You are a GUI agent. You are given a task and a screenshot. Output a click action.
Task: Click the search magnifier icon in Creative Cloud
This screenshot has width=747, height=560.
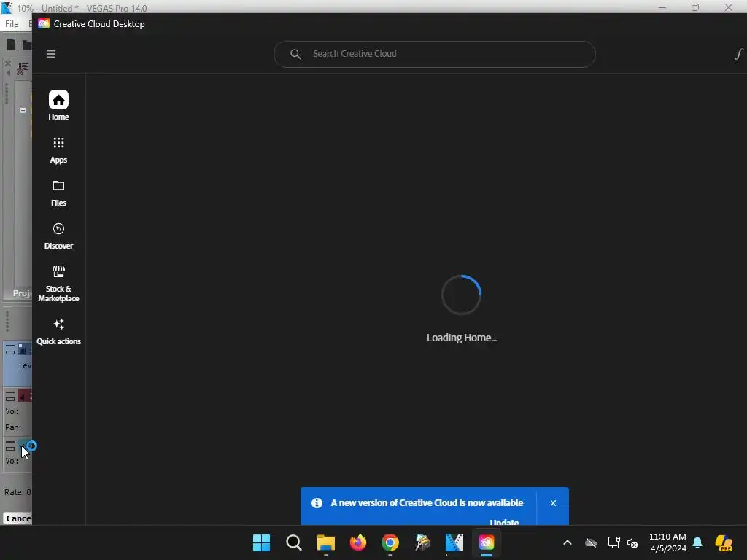pos(295,54)
